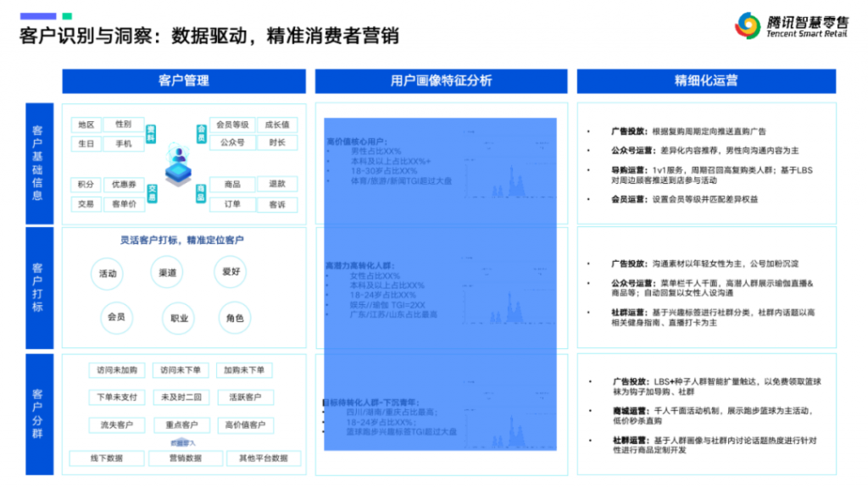Click the 会员等级 field box
Image resolution: width=868 pixels, height=488 pixels.
click(232, 125)
